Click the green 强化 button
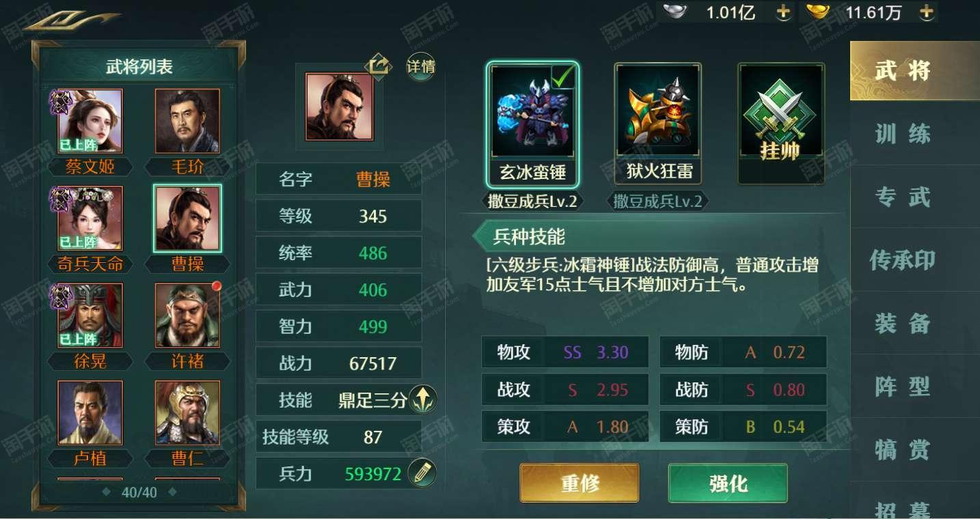This screenshot has width=980, height=519. [728, 483]
